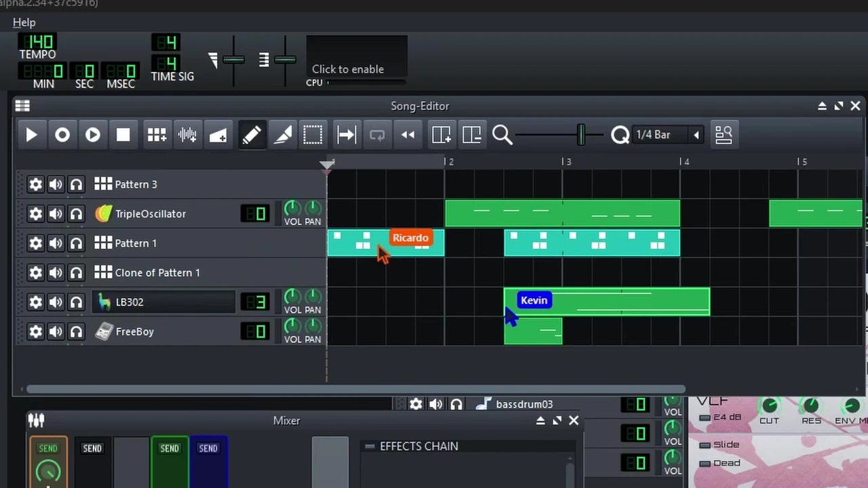
Task: Add an automation track
Action: point(218,135)
